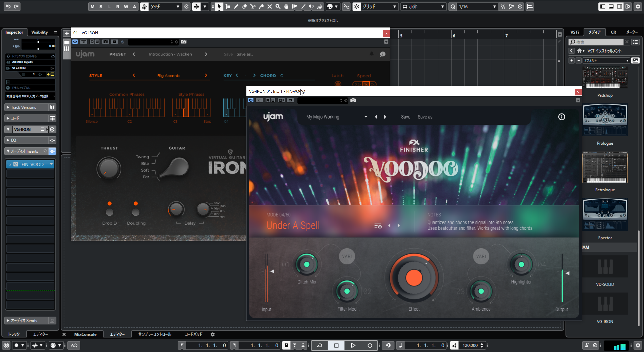Click the add track plus button
Viewport: 644px width, 352px height.
coord(67,33)
